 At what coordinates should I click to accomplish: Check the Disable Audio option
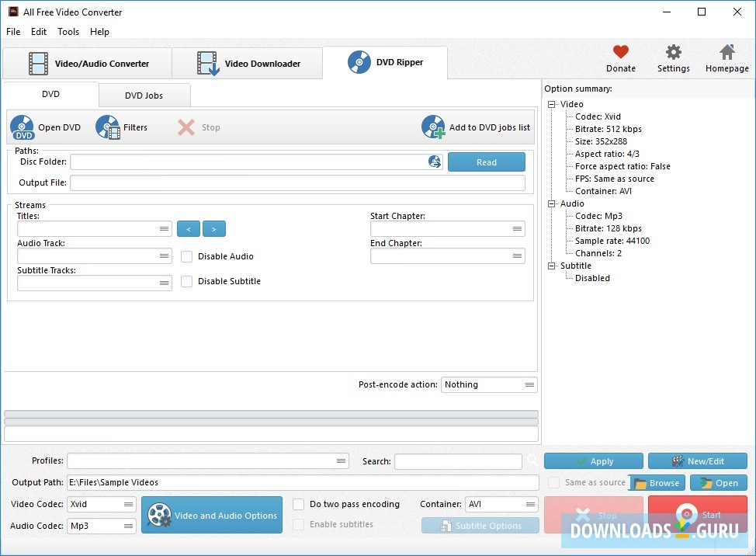click(186, 256)
